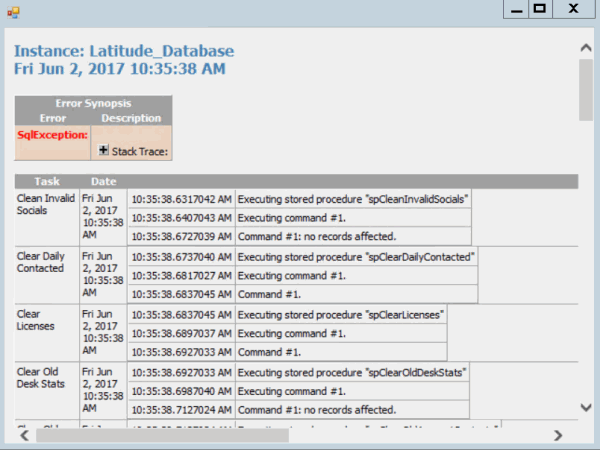Click the Stack Trace: label
The width and height of the screenshot is (600, 450).
coord(140,152)
